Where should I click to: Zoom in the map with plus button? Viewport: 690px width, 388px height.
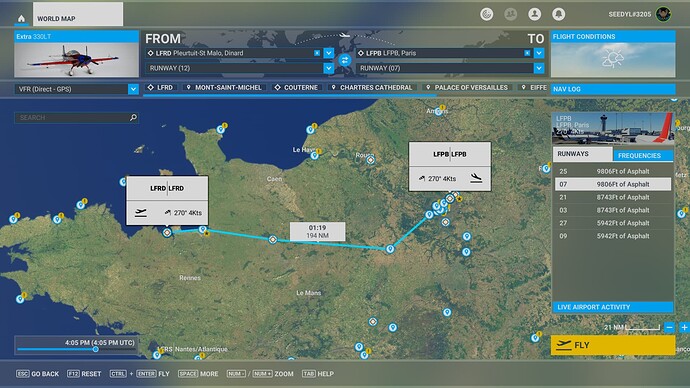tap(684, 327)
